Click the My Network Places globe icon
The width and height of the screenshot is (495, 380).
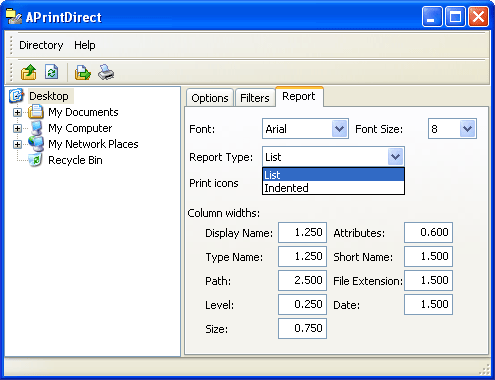tap(36, 144)
